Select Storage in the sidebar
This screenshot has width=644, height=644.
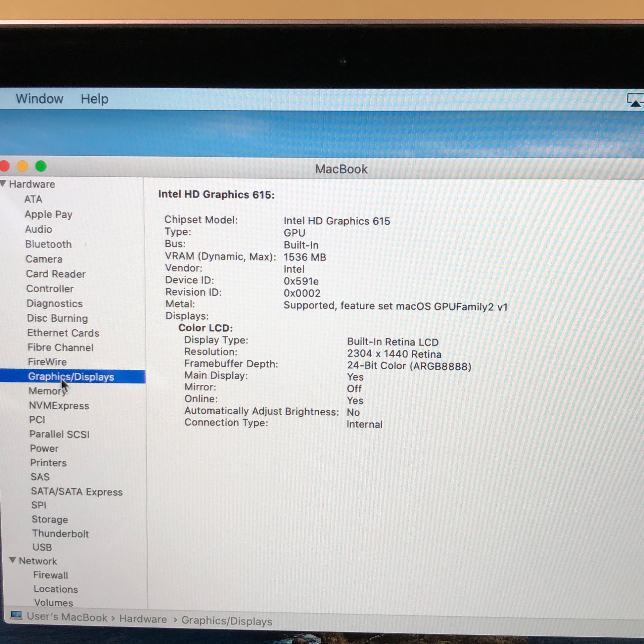50,519
